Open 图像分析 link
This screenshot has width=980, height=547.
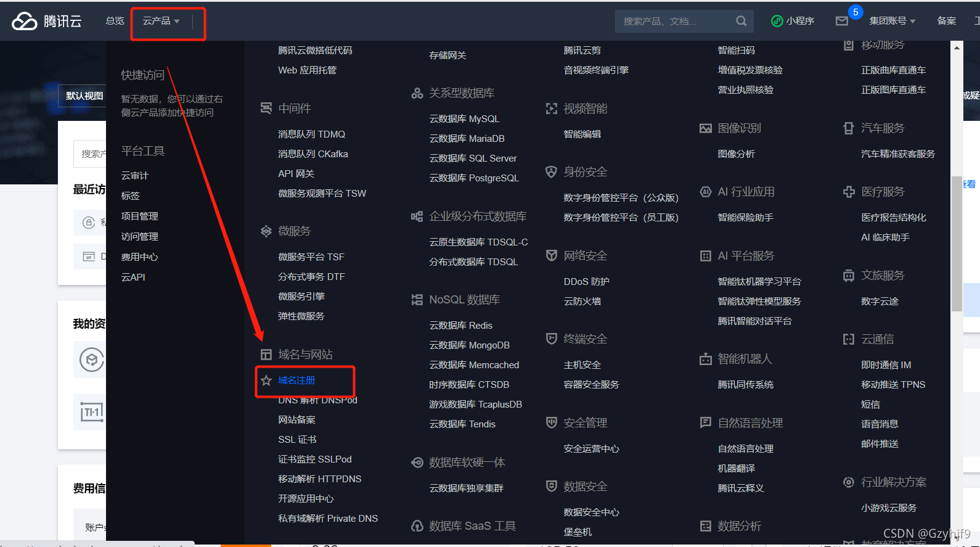click(736, 154)
